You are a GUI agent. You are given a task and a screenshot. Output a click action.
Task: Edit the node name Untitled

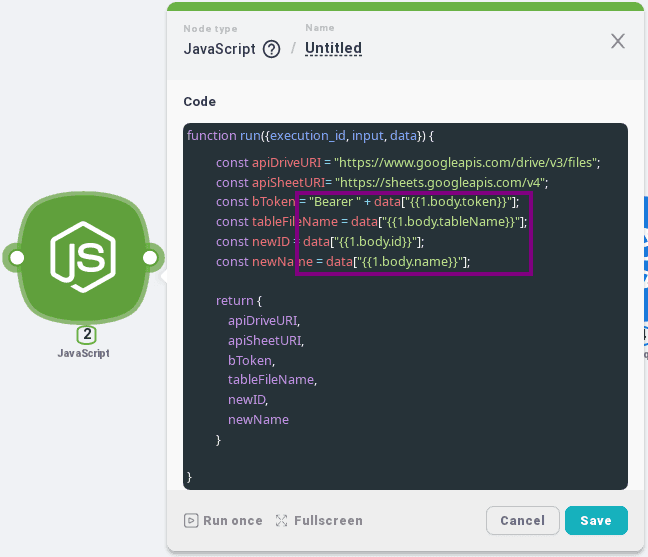[333, 48]
